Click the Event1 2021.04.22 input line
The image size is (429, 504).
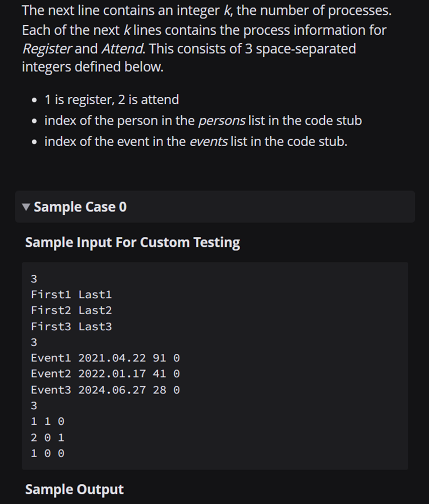pos(105,358)
